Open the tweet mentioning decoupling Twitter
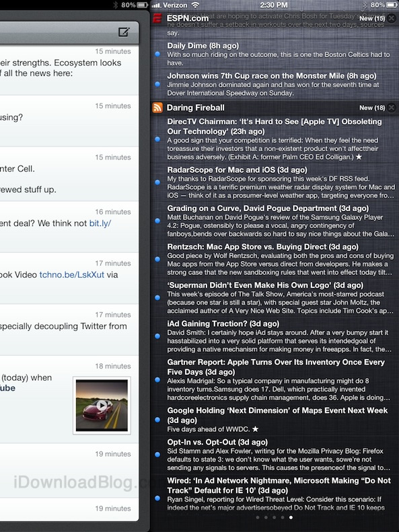 click(x=69, y=330)
